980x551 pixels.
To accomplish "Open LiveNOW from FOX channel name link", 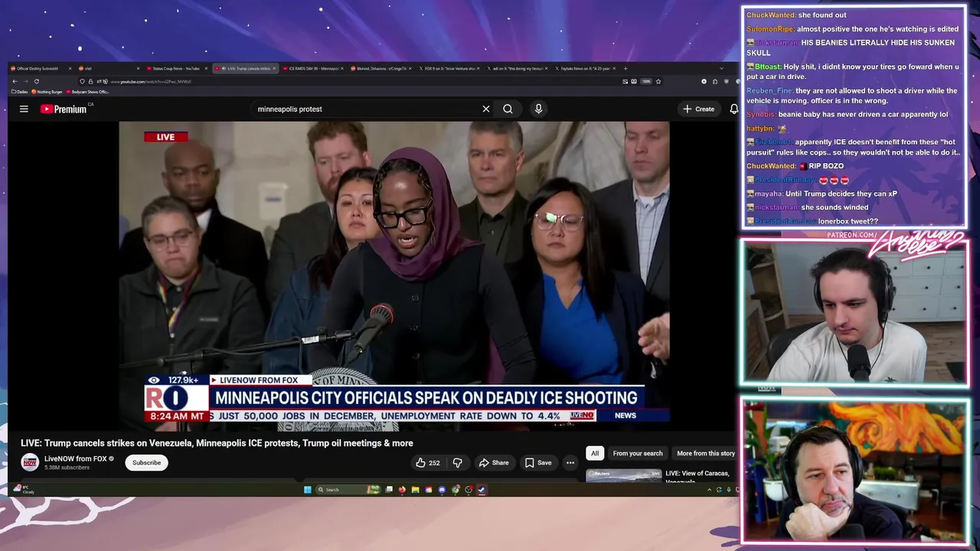I will click(76, 458).
